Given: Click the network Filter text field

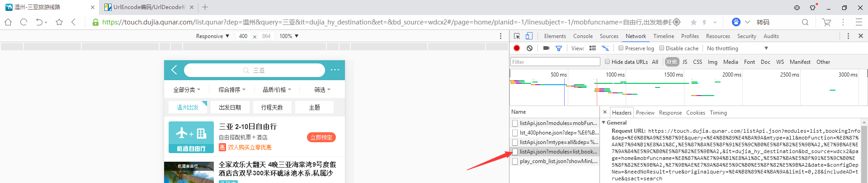Looking at the screenshot, I should 555,62.
